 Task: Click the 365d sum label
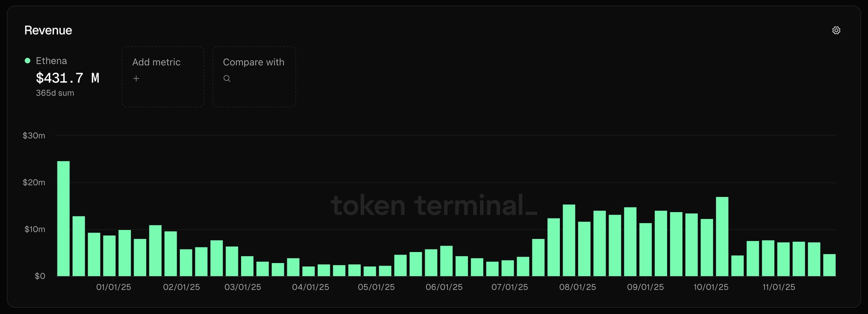click(x=55, y=93)
